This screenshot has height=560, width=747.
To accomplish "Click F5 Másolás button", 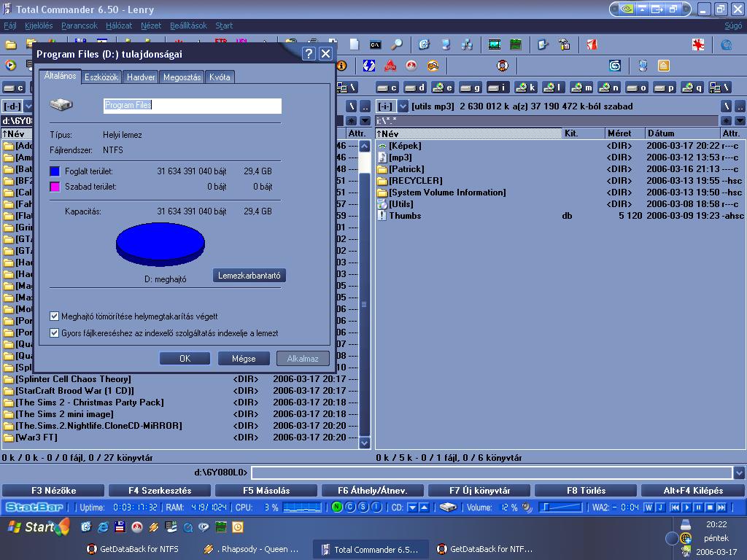I will point(266,491).
